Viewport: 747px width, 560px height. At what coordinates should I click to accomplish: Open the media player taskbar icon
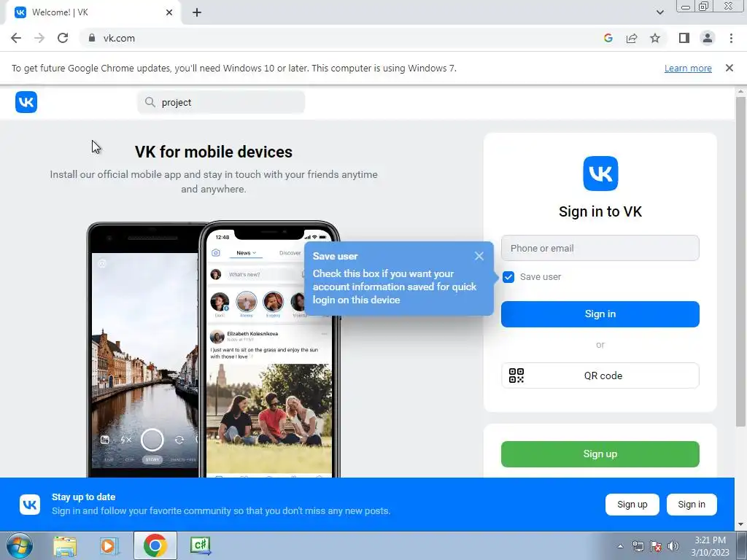click(x=109, y=545)
